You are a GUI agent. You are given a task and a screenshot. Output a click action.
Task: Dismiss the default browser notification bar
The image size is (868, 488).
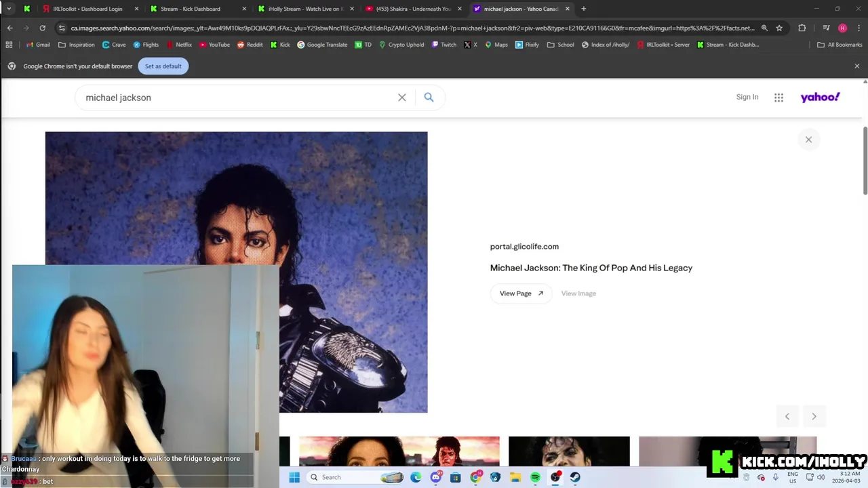(857, 66)
